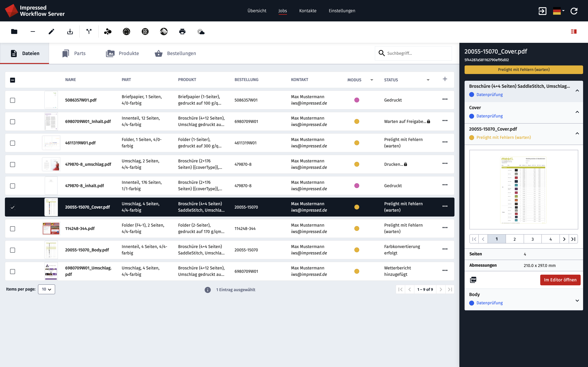Uncheck the selected 20055-15070_Cover.pdf row

point(12,207)
